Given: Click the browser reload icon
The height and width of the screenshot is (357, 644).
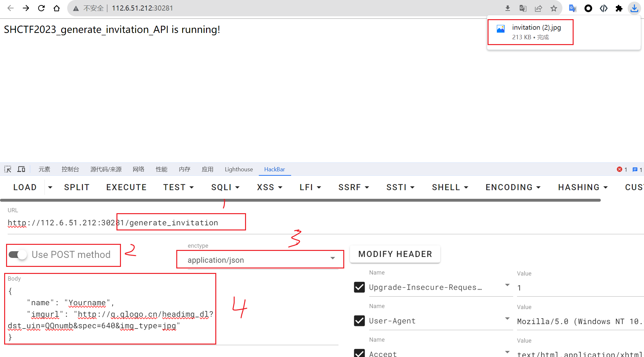Looking at the screenshot, I should 41,8.
